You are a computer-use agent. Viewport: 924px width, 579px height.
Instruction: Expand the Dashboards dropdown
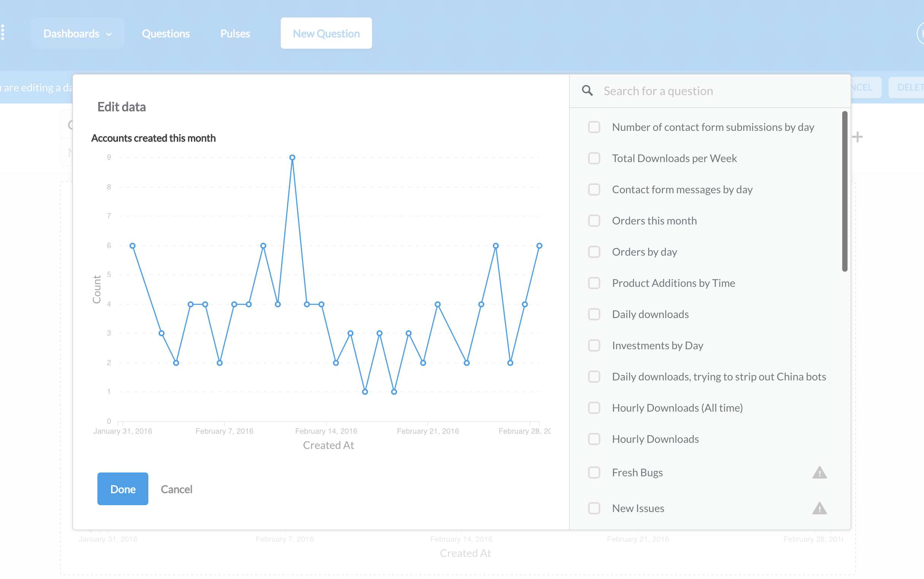[77, 33]
